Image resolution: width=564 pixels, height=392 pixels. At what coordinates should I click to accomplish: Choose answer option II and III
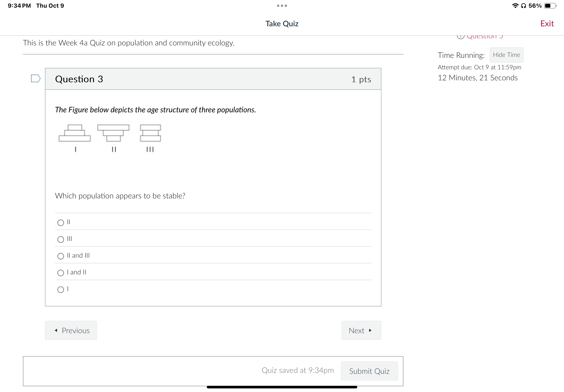click(60, 256)
